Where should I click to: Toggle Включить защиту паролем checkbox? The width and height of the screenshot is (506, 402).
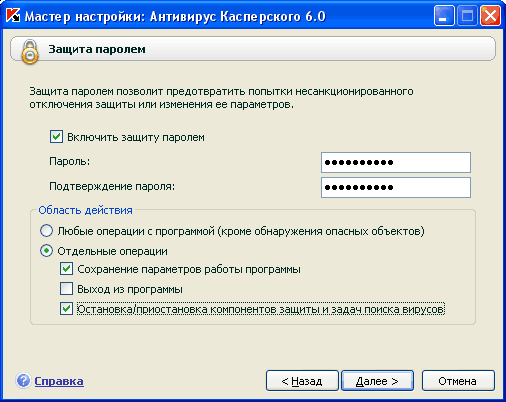click(x=56, y=137)
